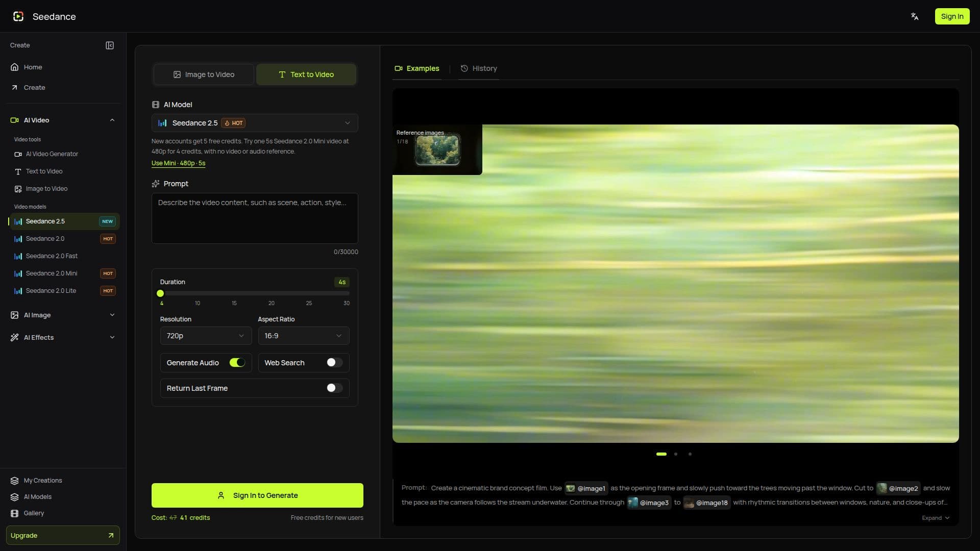The width and height of the screenshot is (980, 551).
Task: Select Seedance 2.0 model in sidebar
Action: pos(65,238)
